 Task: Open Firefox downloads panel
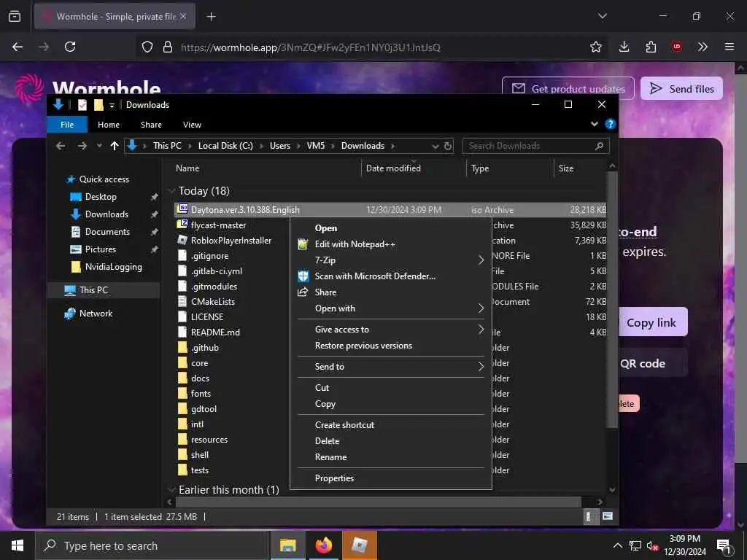click(x=624, y=47)
